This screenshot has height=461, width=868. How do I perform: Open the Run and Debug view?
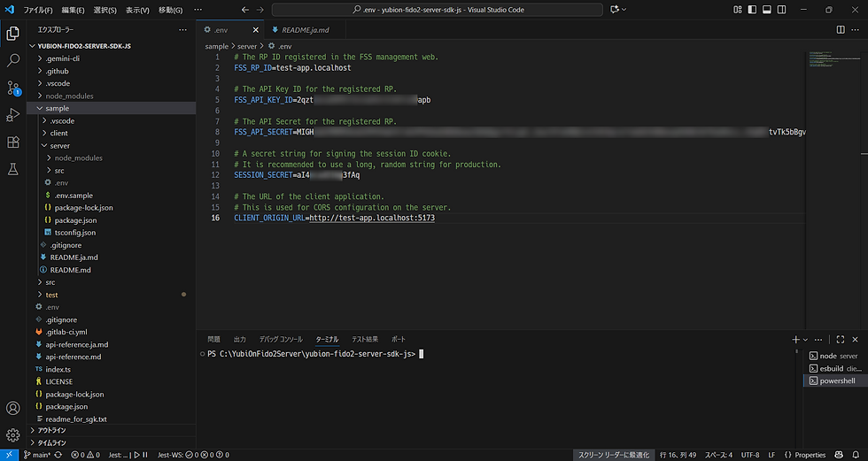12,115
